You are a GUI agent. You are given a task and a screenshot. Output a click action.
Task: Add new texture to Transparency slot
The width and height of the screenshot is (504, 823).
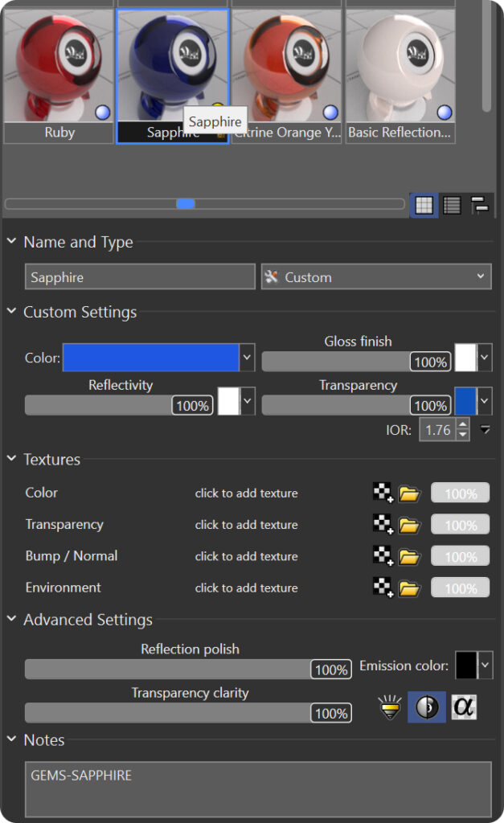(383, 526)
